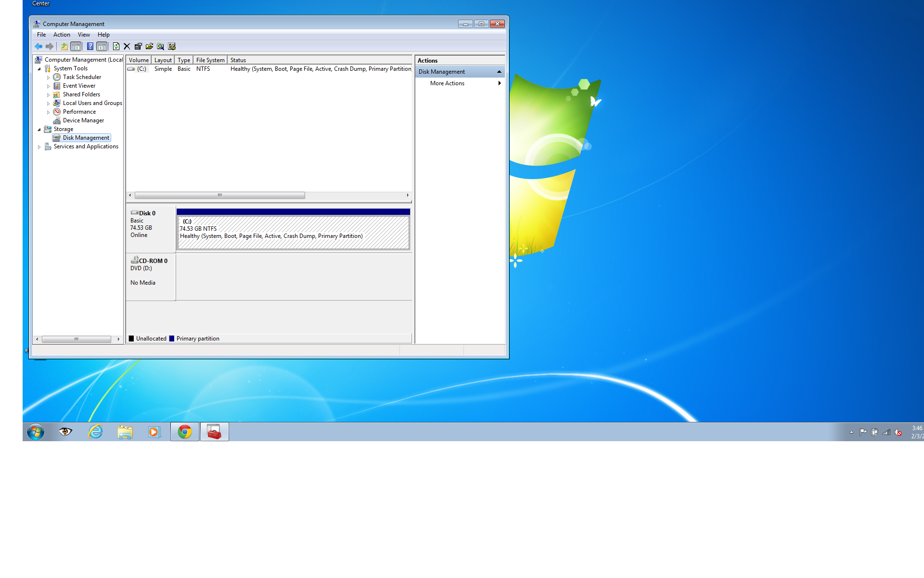The image size is (924, 578).
Task: Collapse the Disk Management actions section
Action: click(x=499, y=72)
